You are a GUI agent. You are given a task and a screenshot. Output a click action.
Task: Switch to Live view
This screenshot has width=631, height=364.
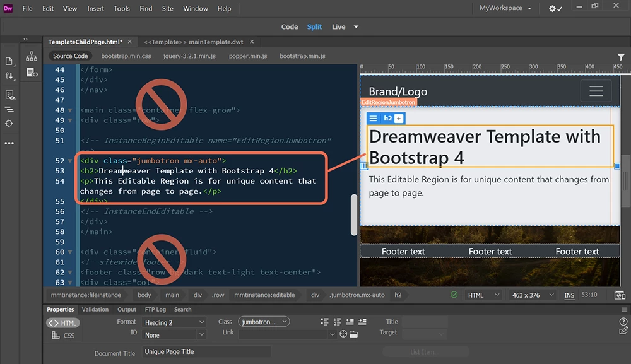[338, 27]
